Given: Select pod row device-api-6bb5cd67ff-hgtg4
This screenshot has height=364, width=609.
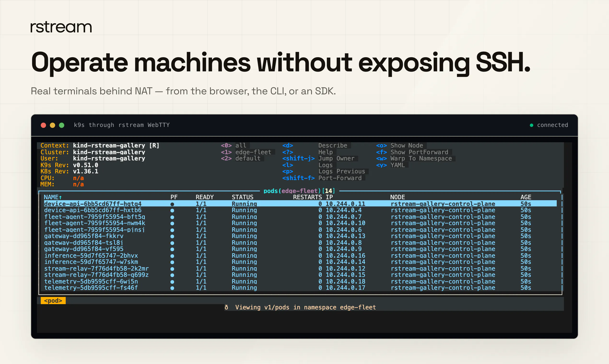Looking at the screenshot, I should [300, 204].
